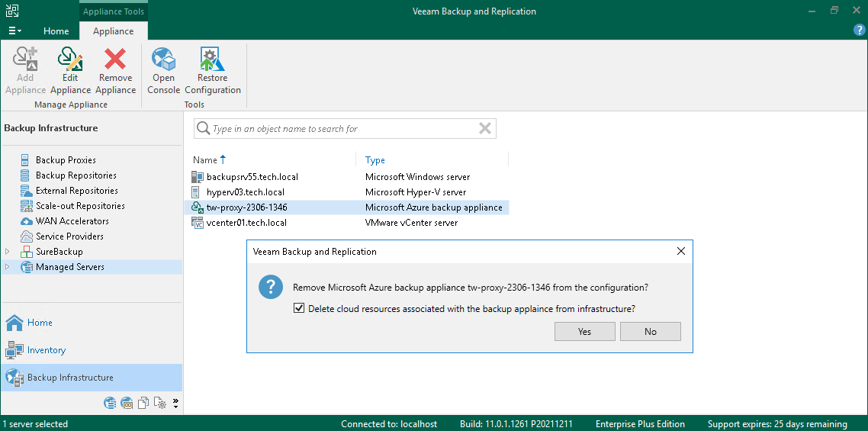
Task: Click the Scale-out Repositories tree icon
Action: coord(26,206)
